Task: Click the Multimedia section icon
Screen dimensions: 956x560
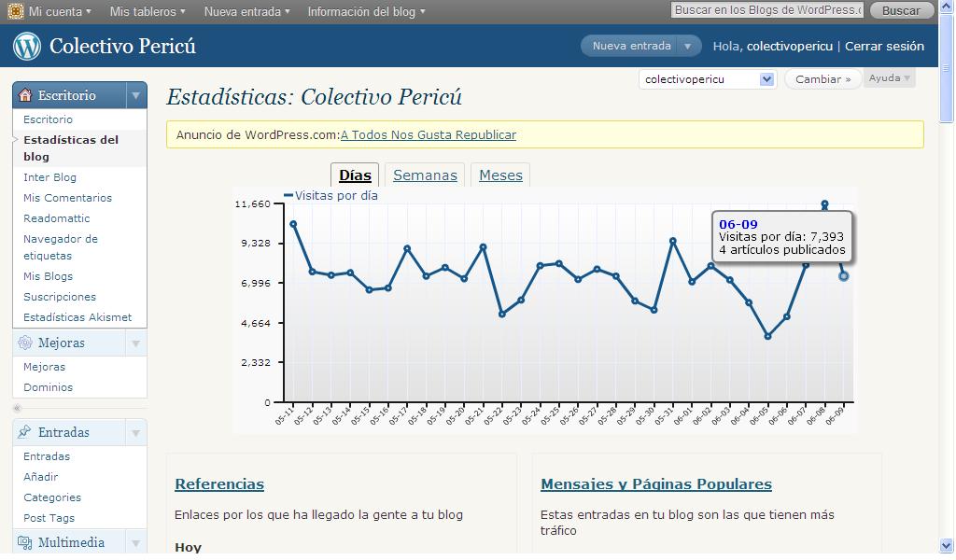Action: tap(25, 542)
